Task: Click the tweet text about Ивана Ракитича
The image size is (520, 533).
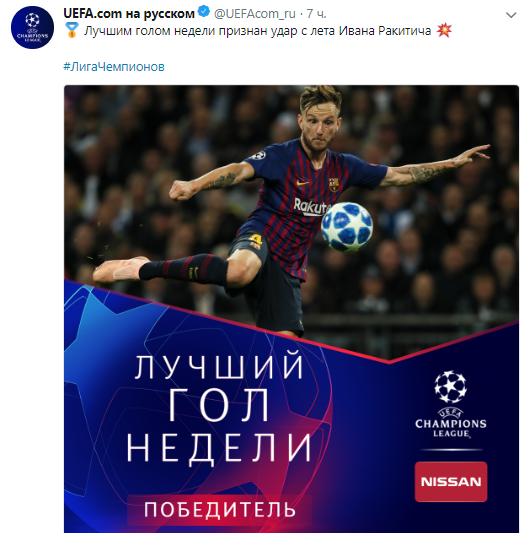Action: (x=258, y=31)
